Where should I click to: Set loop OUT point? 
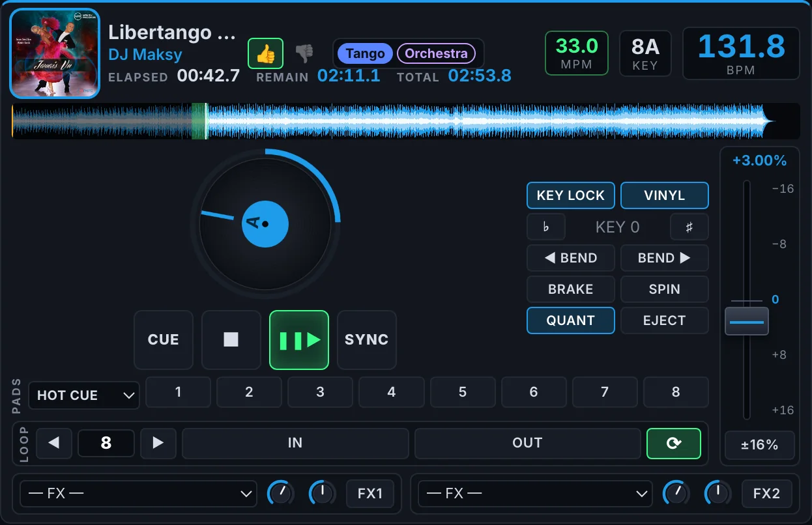pos(528,443)
